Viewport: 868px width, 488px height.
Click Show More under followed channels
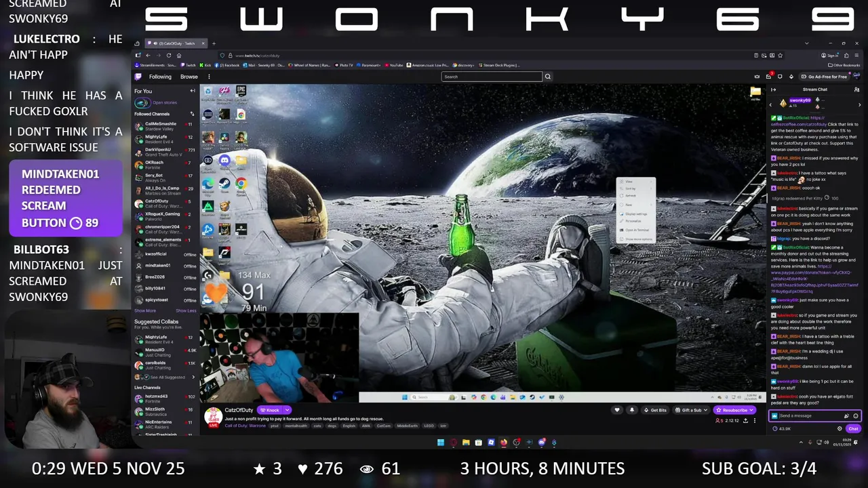(144, 310)
